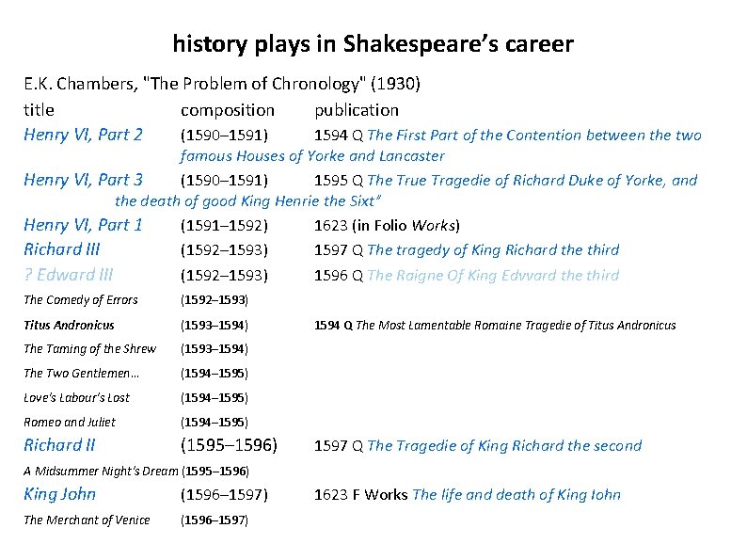Select 'Henry VI, Part 2' title
The width and height of the screenshot is (747, 560).
[x=84, y=135]
